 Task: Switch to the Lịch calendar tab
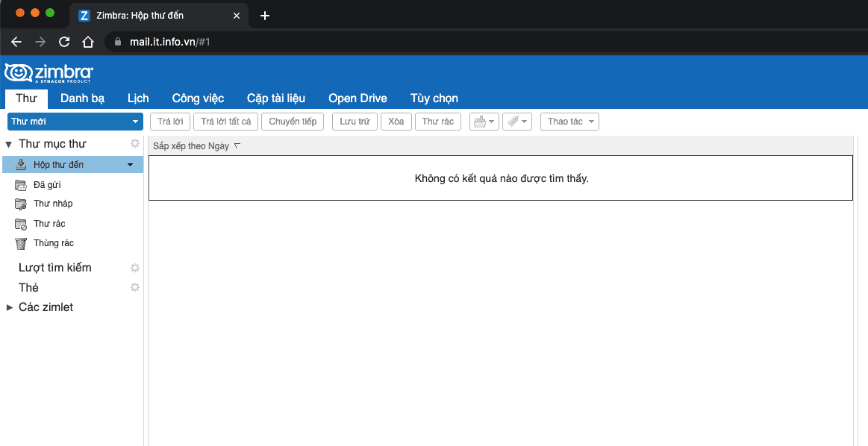coord(138,98)
